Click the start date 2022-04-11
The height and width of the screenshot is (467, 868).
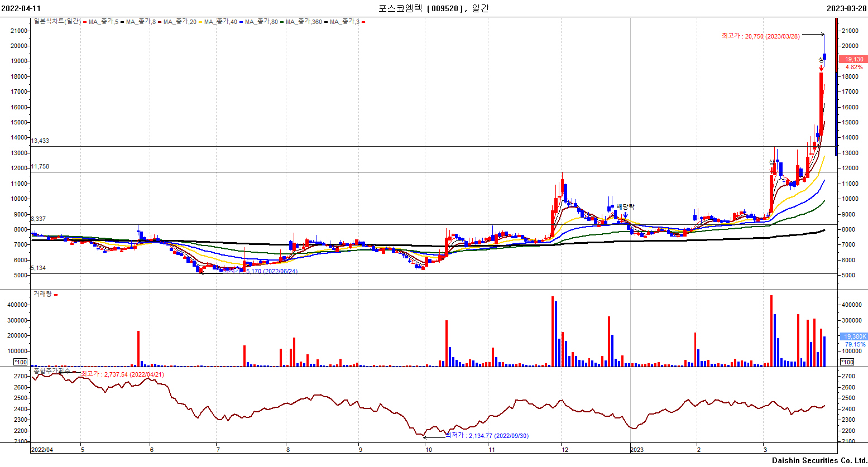(21, 8)
